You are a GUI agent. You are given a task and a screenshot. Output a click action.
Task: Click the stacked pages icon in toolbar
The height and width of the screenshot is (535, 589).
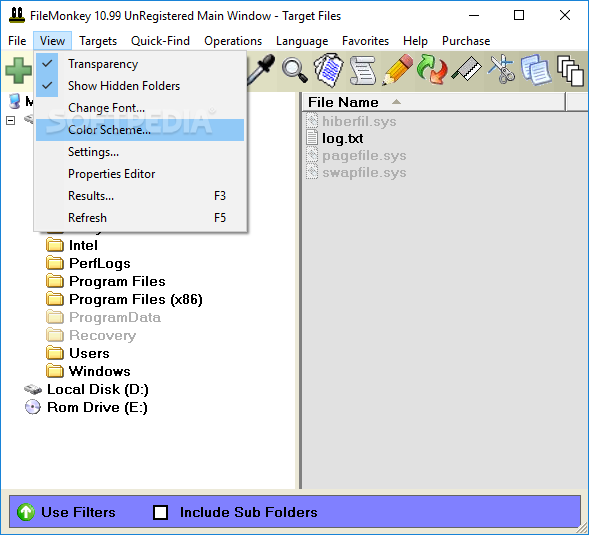coord(571,71)
